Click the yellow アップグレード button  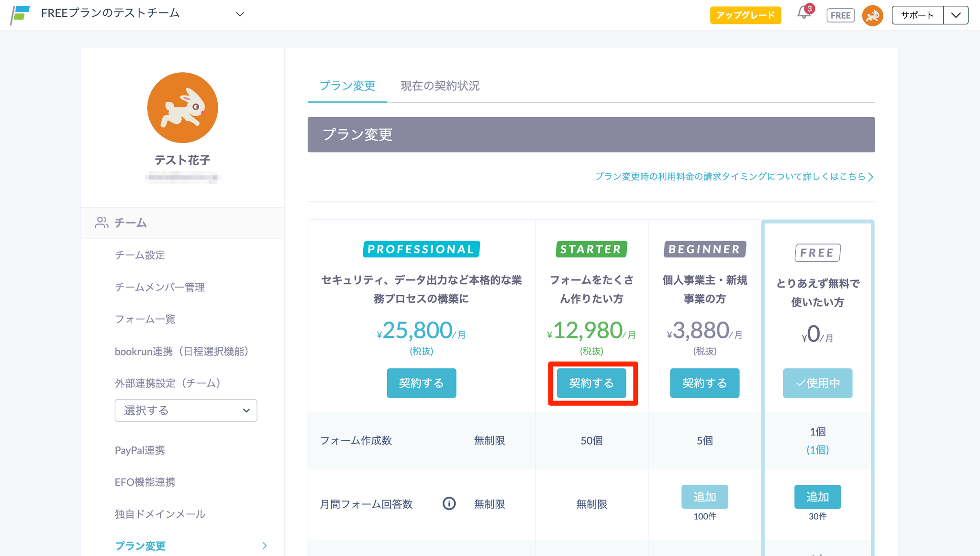tap(745, 15)
